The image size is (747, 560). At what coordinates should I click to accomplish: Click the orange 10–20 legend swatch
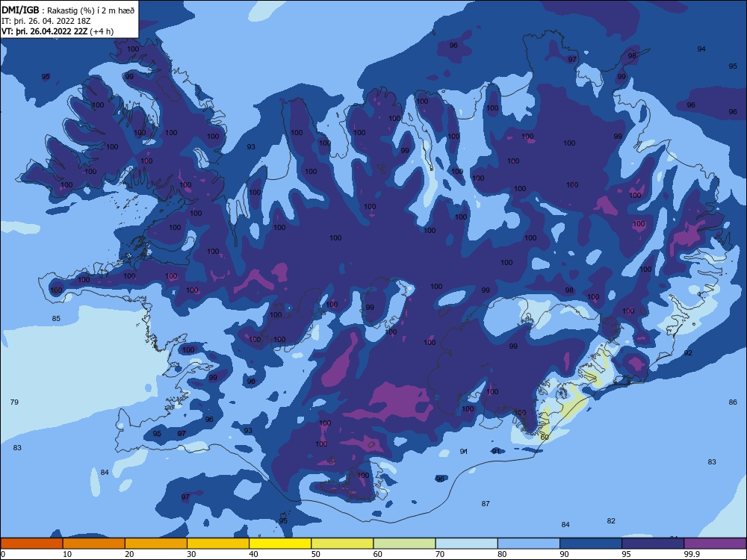click(94, 544)
